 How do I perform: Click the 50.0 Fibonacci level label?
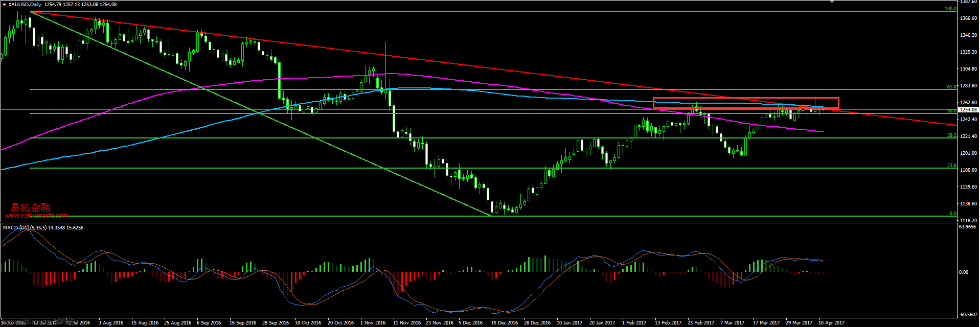coord(951,111)
